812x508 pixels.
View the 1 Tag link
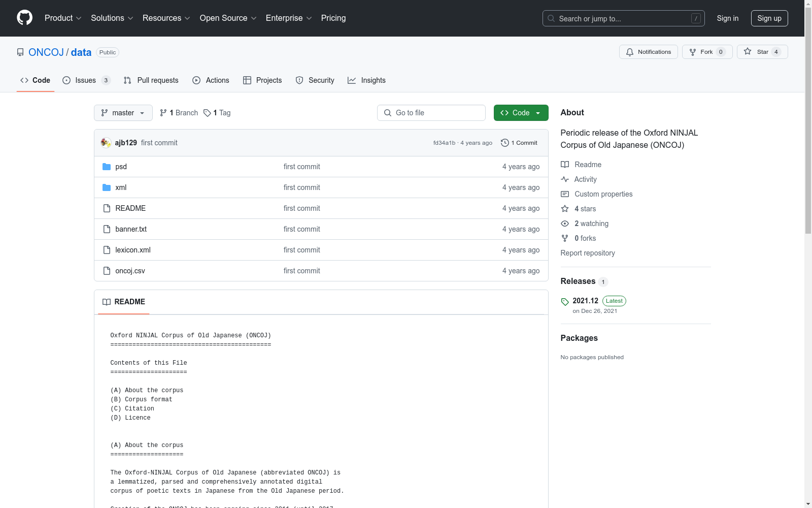[x=217, y=113]
